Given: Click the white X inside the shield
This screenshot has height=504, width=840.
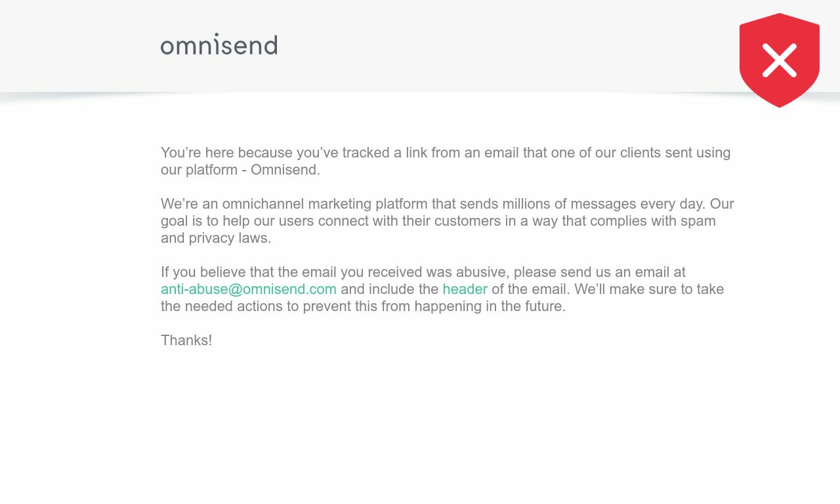Looking at the screenshot, I should click(x=780, y=60).
